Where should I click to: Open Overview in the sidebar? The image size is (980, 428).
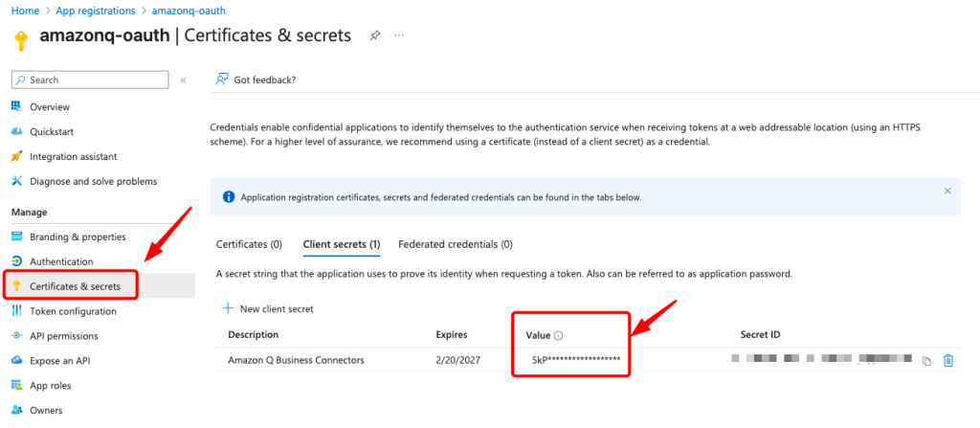[50, 106]
